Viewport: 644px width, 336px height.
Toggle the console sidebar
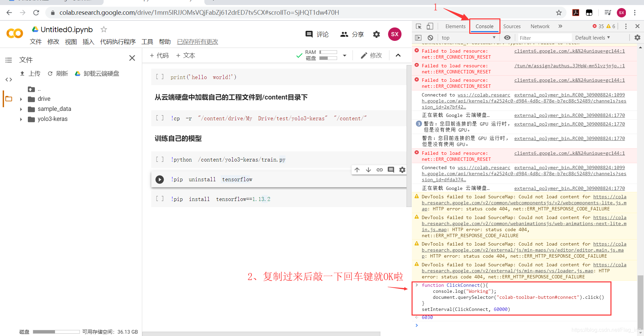tap(418, 38)
